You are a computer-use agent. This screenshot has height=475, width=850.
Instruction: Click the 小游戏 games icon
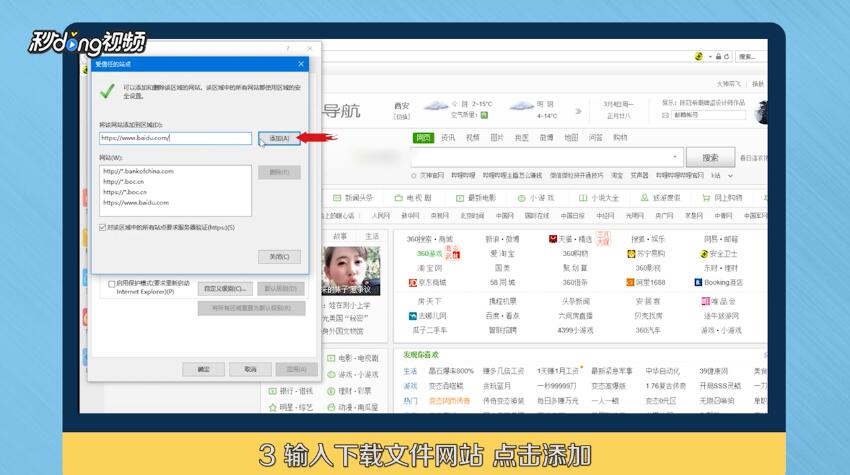521,198
